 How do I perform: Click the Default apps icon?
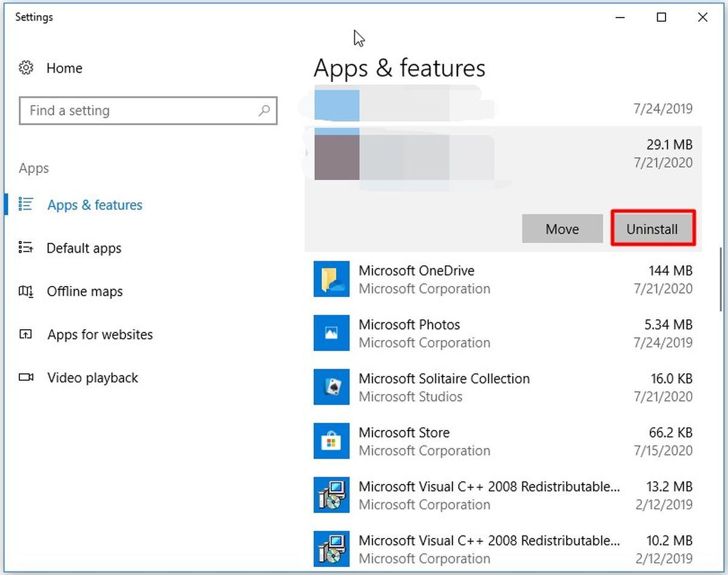[25, 248]
